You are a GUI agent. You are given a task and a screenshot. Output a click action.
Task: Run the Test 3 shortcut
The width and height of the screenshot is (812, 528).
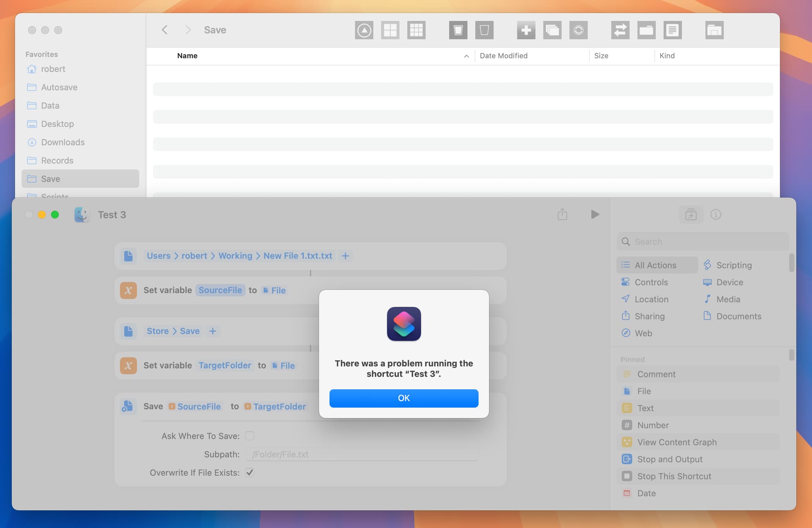[595, 214]
